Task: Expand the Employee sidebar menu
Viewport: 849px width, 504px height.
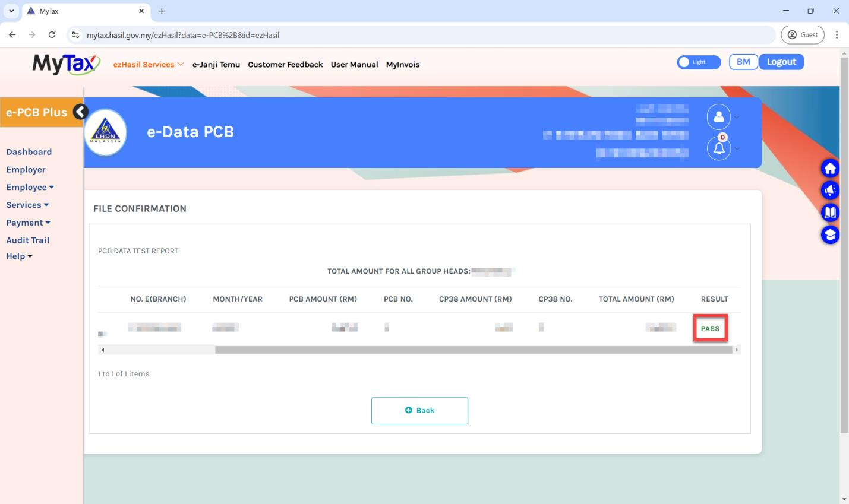Action: pos(30,187)
